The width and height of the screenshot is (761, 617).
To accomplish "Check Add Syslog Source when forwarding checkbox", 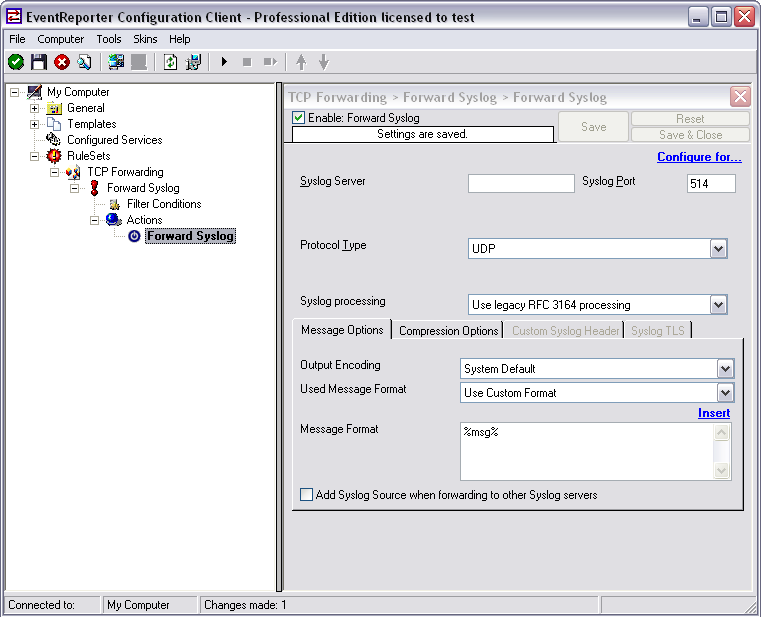I will [x=306, y=495].
